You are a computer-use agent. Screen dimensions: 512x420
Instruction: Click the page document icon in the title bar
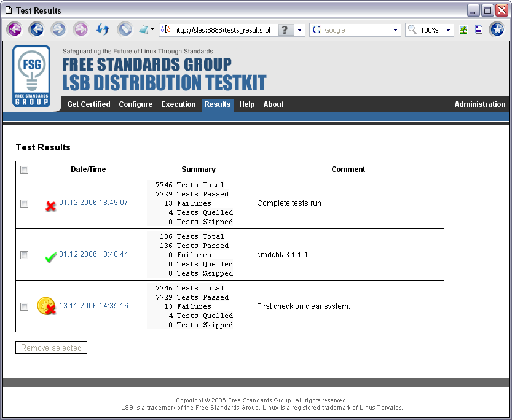tap(9, 10)
